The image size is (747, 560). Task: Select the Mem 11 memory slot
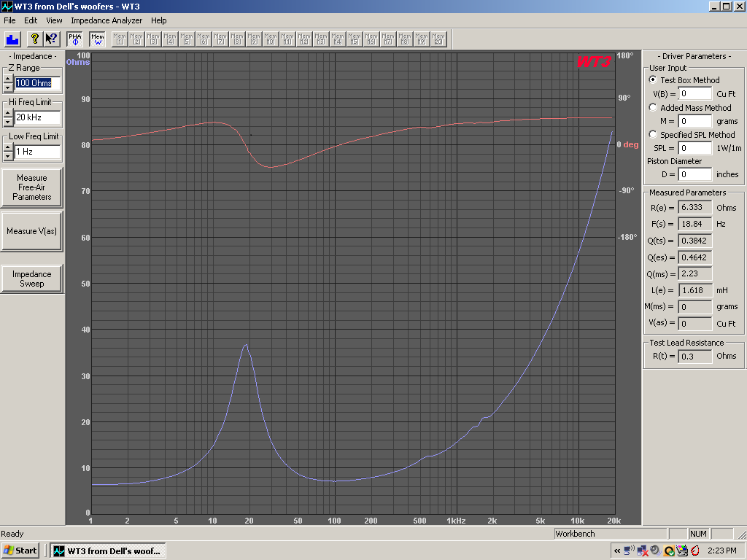click(287, 39)
